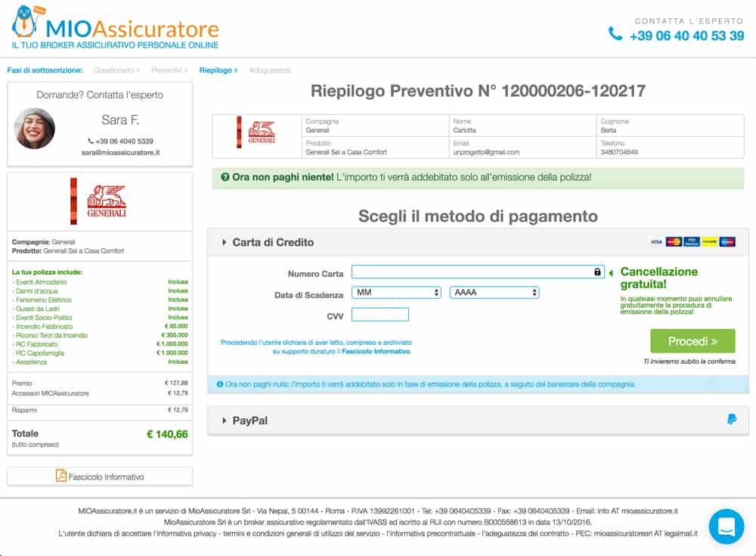
Task: Focus the CVV input field
Action: (380, 315)
